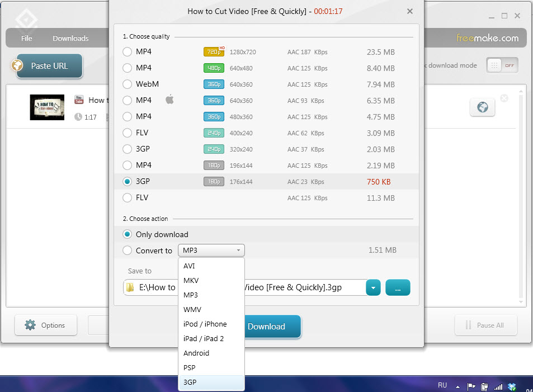The image size is (533, 392).
Task: Switch RU keyboard language indicator
Action: pyautogui.click(x=442, y=385)
